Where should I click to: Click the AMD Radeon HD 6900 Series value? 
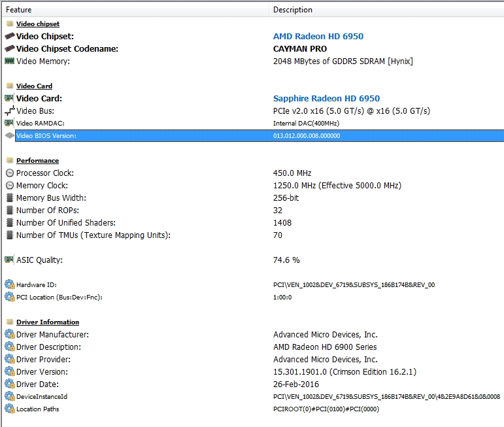[325, 347]
